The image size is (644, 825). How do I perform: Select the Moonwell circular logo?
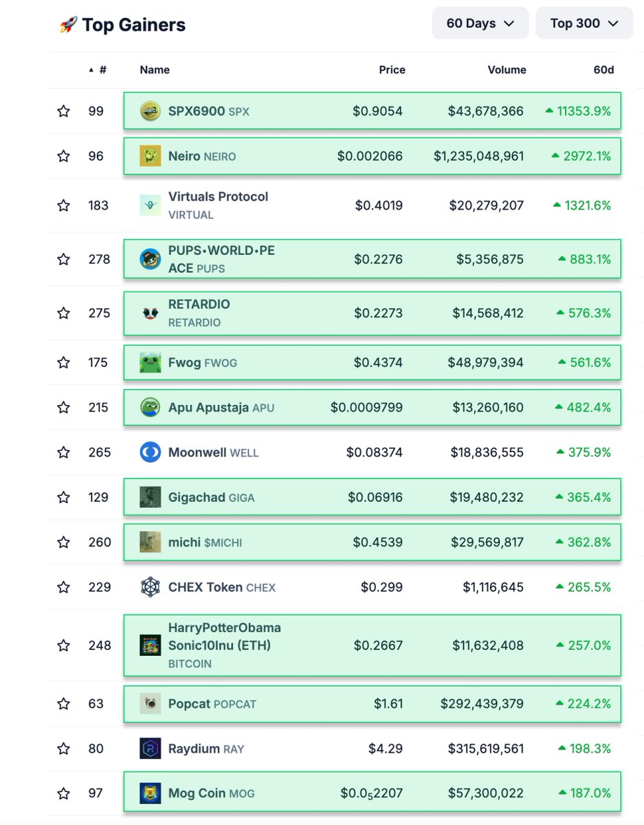(150, 452)
